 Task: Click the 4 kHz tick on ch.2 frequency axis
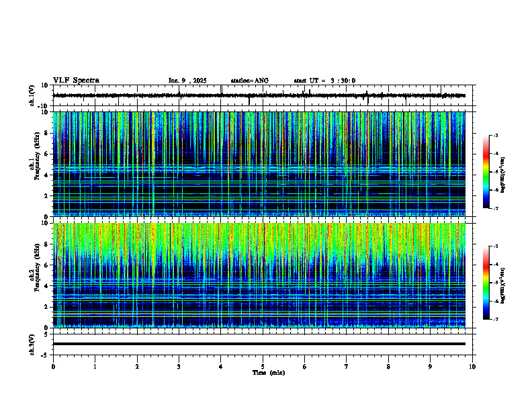coord(47,286)
